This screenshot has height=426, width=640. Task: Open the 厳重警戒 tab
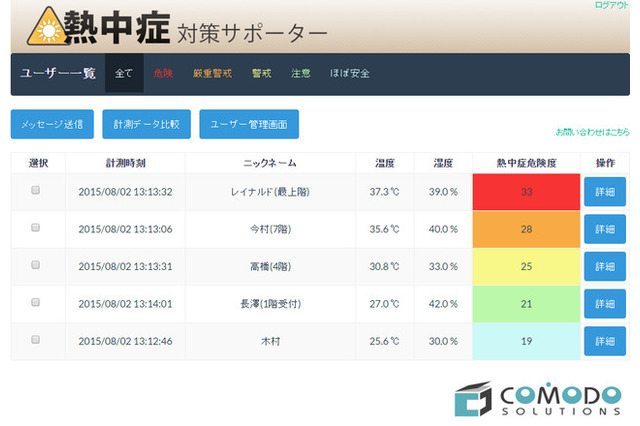coord(212,73)
